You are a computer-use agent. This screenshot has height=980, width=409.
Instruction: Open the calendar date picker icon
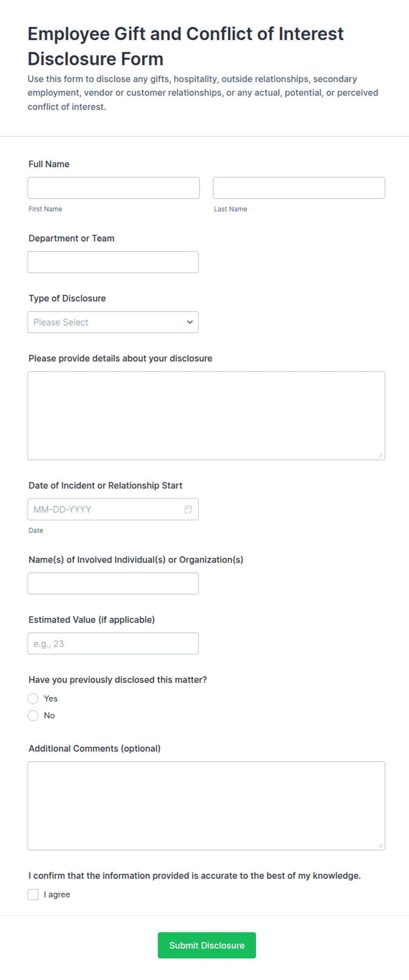click(x=188, y=509)
